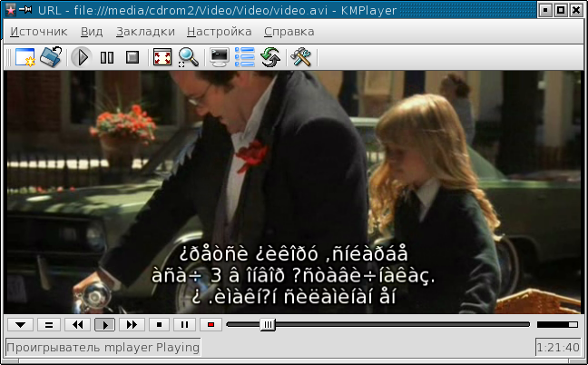Click the sticky pin icon in title bar
Viewport: 588px width, 365px height.
pyautogui.click(x=25, y=10)
